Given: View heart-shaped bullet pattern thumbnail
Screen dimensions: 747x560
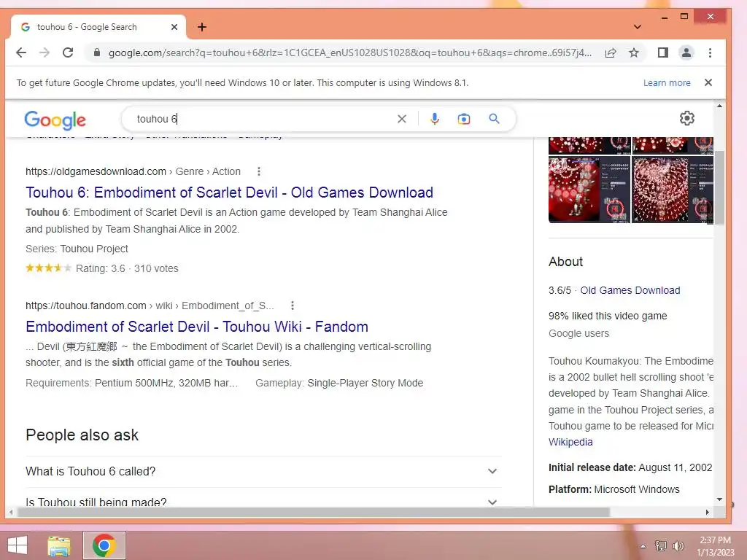Looking at the screenshot, I should click(x=672, y=190).
